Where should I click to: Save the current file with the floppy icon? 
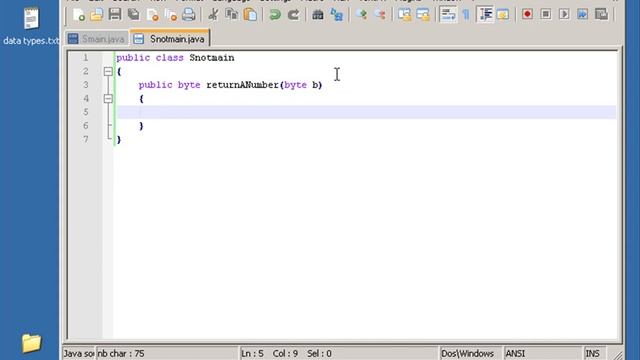[115, 15]
